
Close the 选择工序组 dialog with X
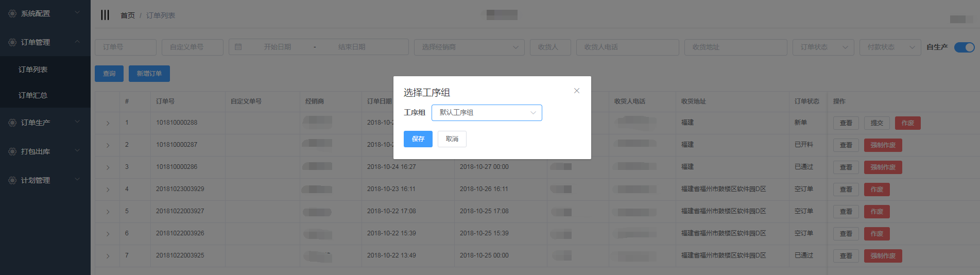(x=577, y=91)
